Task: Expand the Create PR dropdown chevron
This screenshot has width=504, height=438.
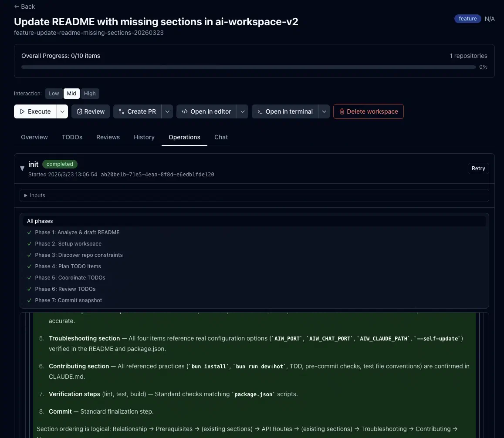Action: [167, 111]
